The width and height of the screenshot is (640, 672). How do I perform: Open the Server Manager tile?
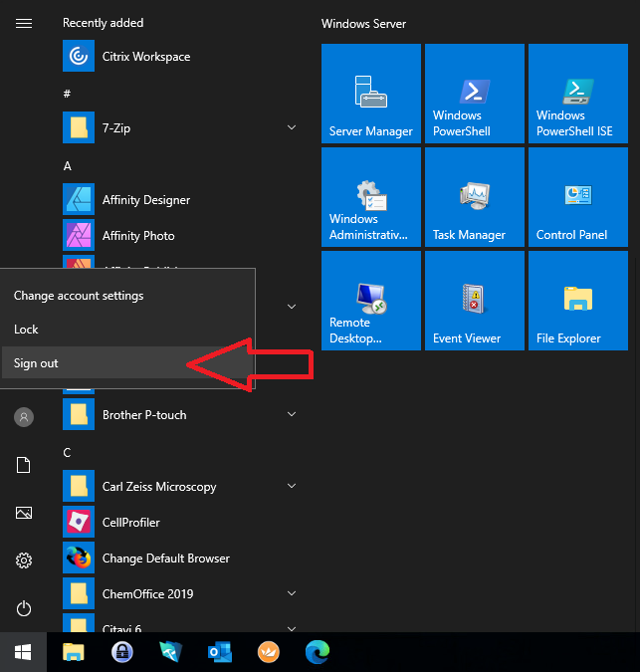[x=370, y=94]
